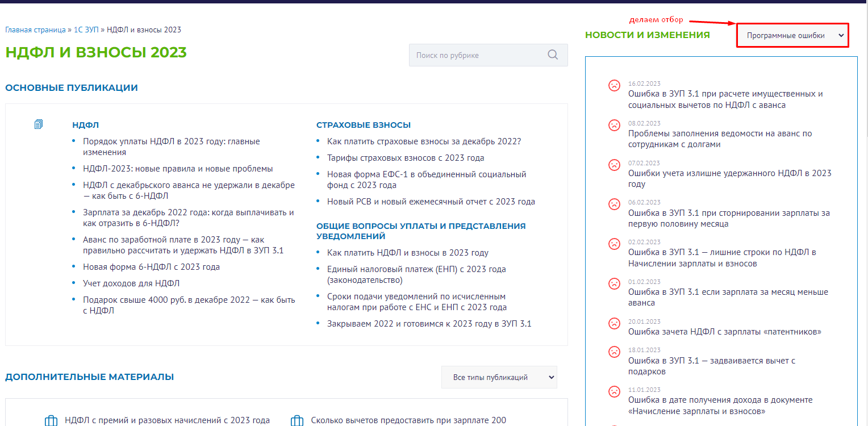Click the 20.01.2023 date label
Viewport: 868px width, 426px height.
[x=644, y=321]
